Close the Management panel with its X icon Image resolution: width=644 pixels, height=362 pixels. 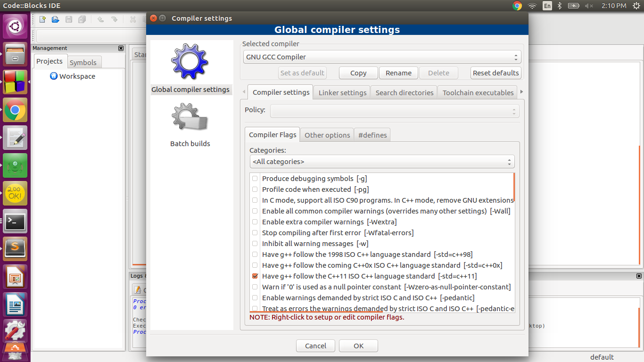coord(121,48)
